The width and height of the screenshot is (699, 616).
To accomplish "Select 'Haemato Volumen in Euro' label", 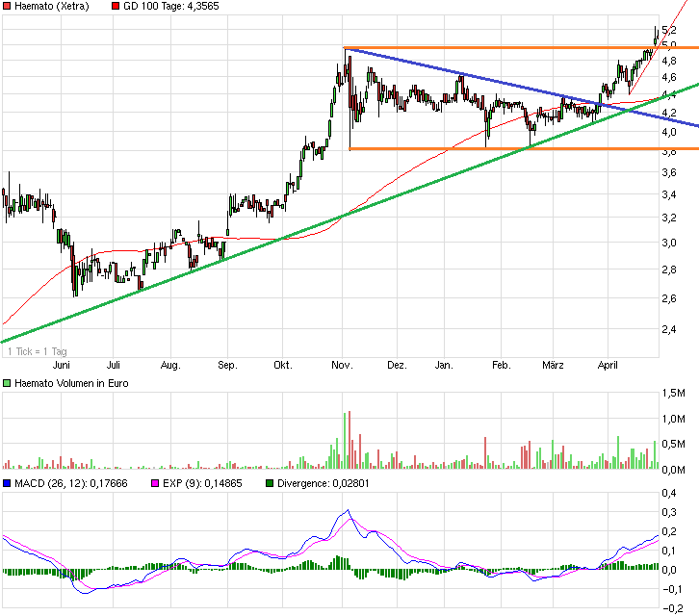I will coord(71,383).
